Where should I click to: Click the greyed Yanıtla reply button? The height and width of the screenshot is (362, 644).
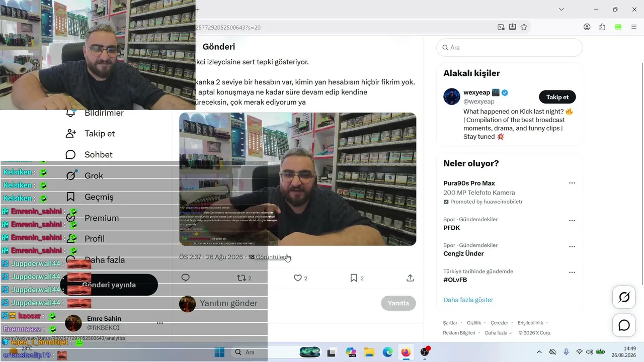398,303
